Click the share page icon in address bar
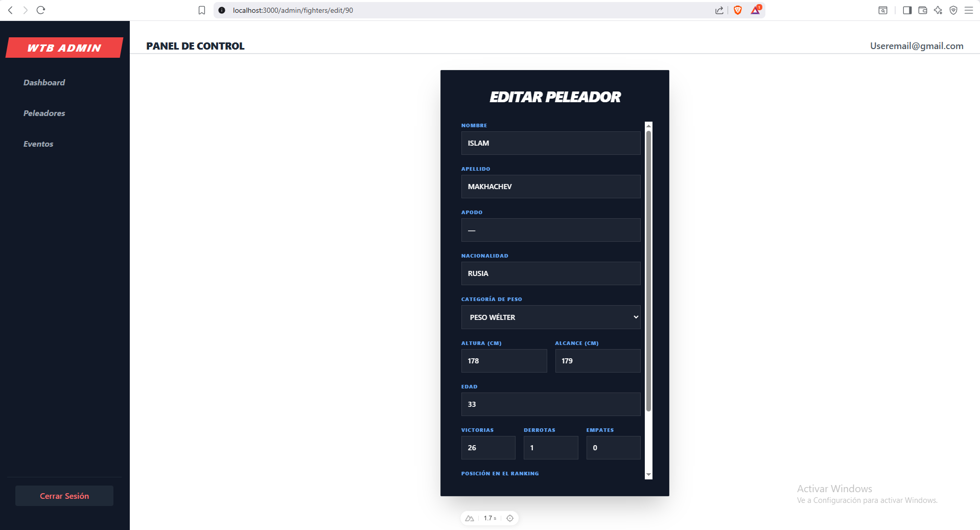The width and height of the screenshot is (980, 530). pyautogui.click(x=719, y=10)
